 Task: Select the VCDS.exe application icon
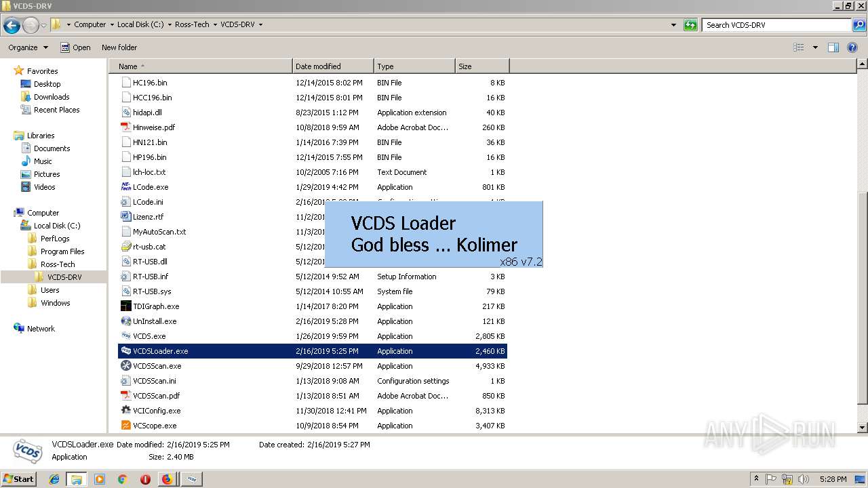[125, 336]
